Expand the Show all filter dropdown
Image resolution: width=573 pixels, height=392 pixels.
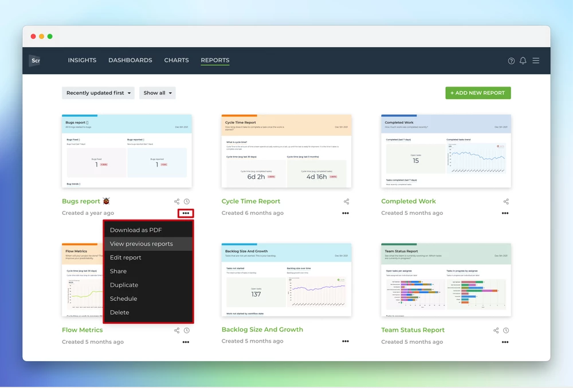coord(157,93)
